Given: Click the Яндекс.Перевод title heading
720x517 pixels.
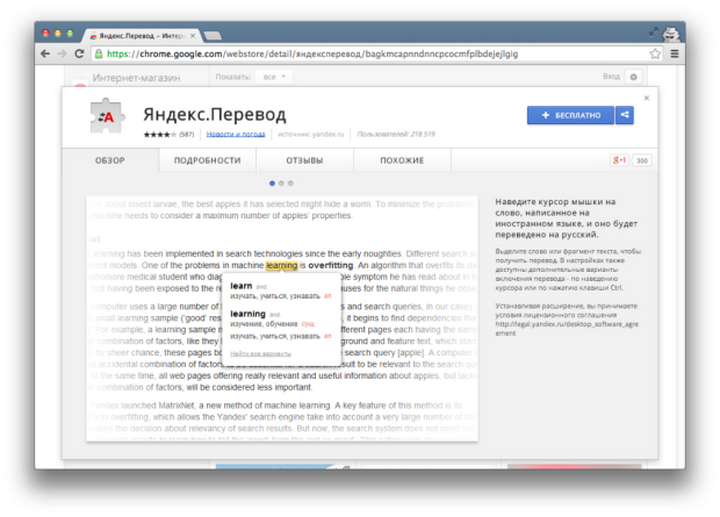Looking at the screenshot, I should (x=214, y=114).
